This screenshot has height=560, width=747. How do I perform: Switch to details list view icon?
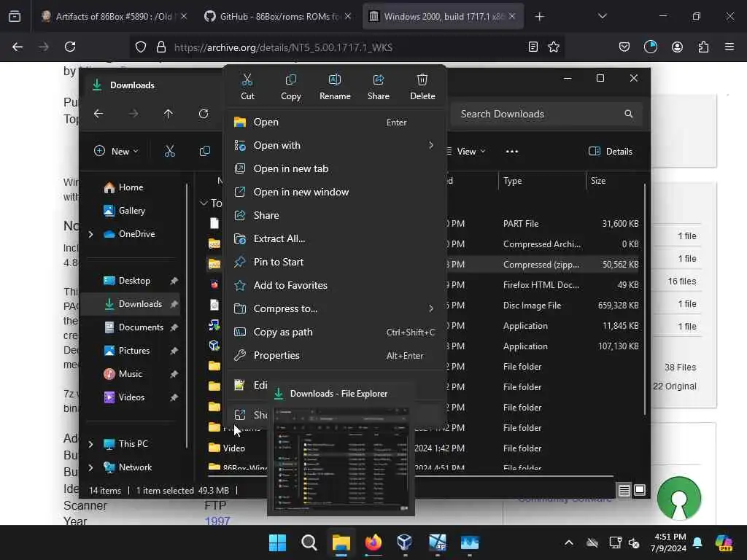coord(624,491)
